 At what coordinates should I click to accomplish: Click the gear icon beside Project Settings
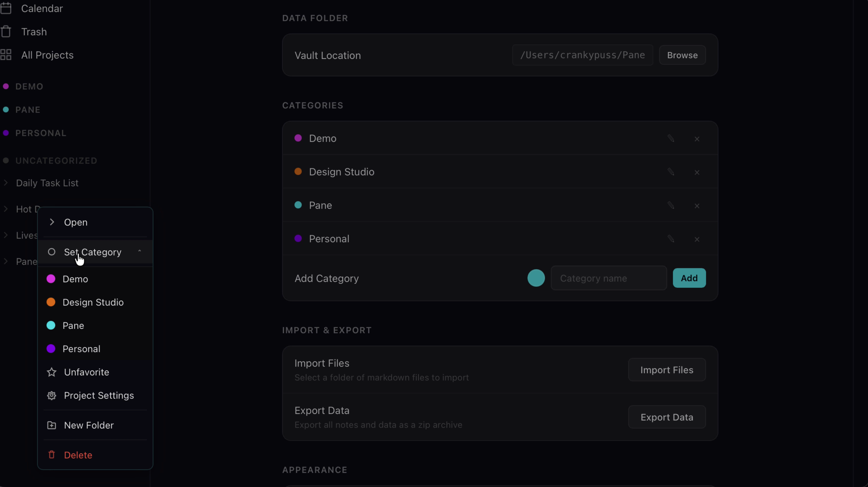click(52, 395)
